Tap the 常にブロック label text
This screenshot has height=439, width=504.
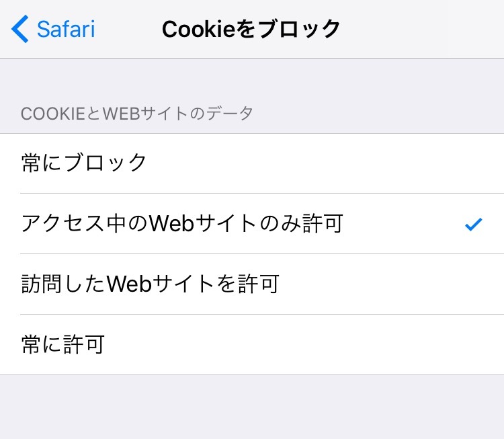coord(84,163)
